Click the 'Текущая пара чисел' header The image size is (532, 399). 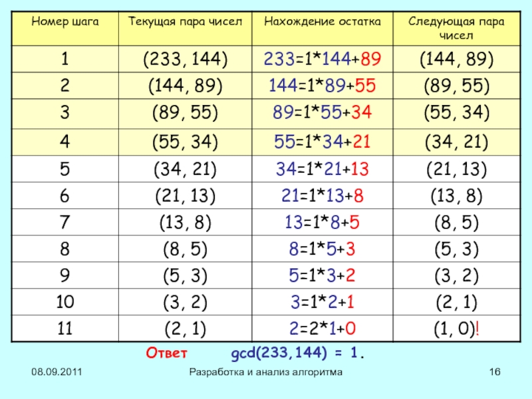[x=186, y=29]
